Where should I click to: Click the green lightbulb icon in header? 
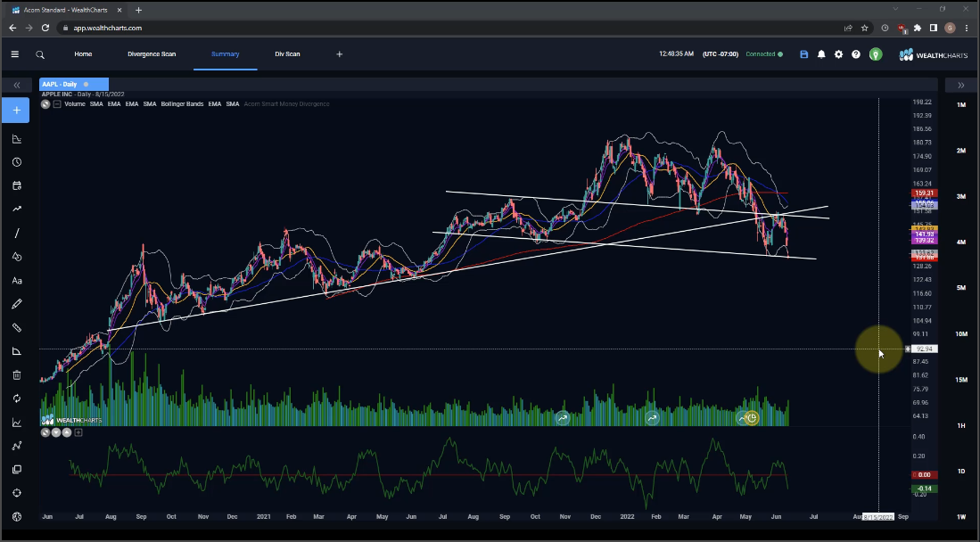(876, 54)
